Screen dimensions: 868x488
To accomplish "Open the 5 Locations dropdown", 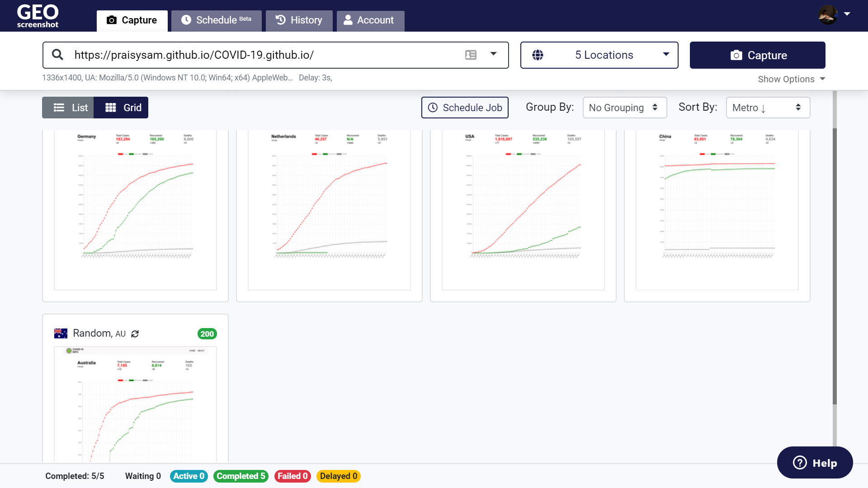I will [x=599, y=55].
